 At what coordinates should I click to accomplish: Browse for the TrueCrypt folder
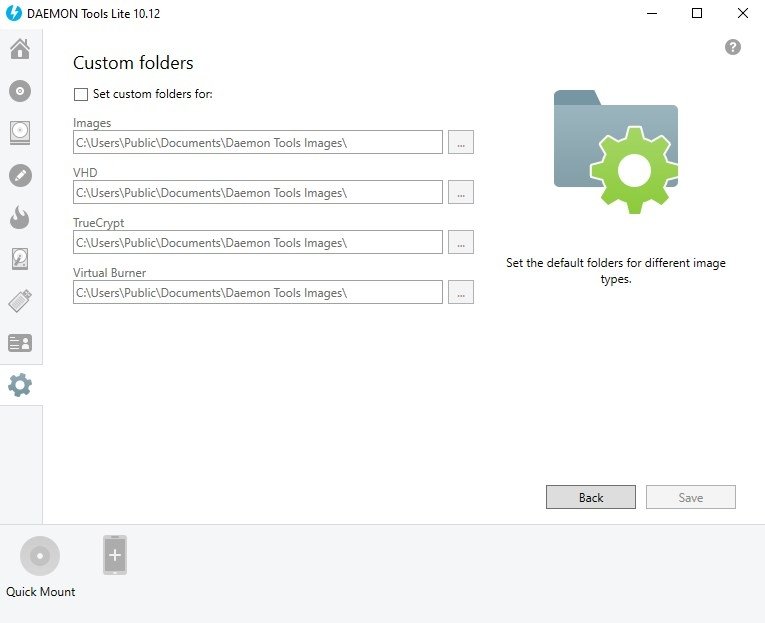coord(461,242)
